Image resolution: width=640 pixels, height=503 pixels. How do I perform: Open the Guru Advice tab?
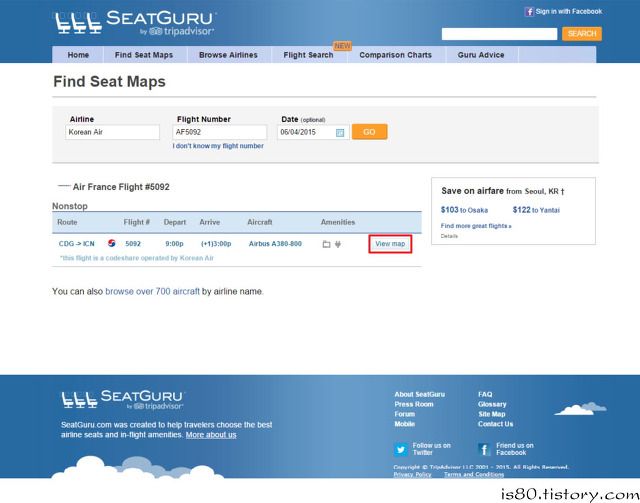481,55
